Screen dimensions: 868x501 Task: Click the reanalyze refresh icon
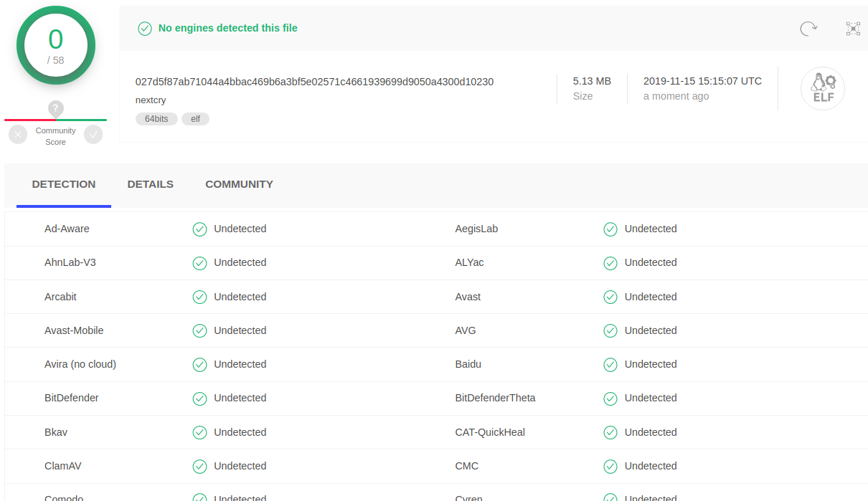tap(808, 29)
